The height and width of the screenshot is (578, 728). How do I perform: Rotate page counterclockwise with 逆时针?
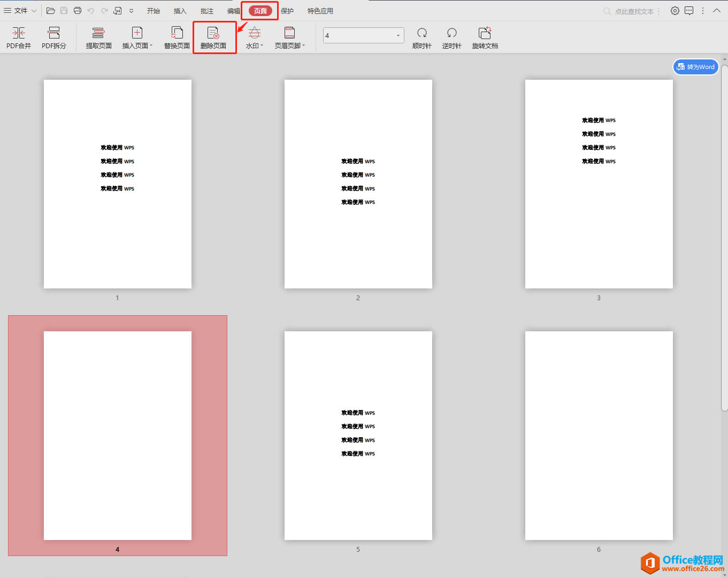[x=451, y=38]
